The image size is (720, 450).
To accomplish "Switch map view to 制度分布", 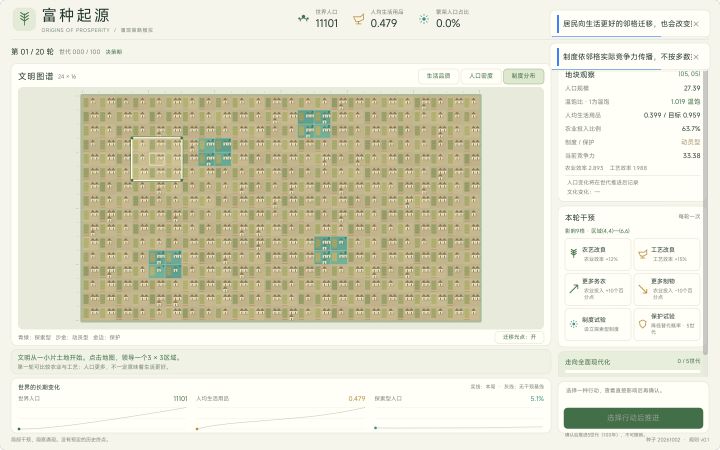I will pyautogui.click(x=523, y=76).
